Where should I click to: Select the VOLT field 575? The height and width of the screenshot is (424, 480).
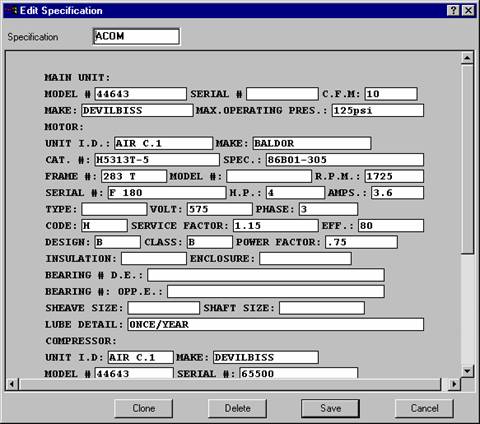(x=219, y=209)
